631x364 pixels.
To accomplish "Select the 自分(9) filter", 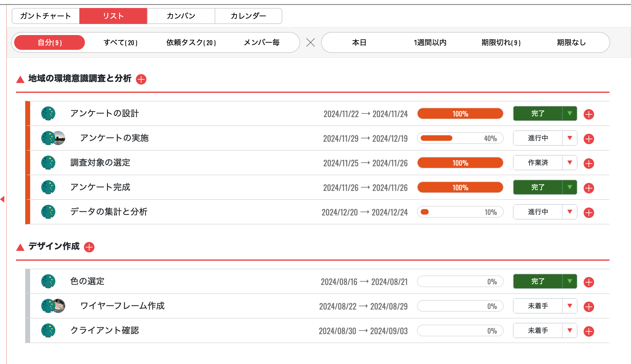I will tap(50, 42).
